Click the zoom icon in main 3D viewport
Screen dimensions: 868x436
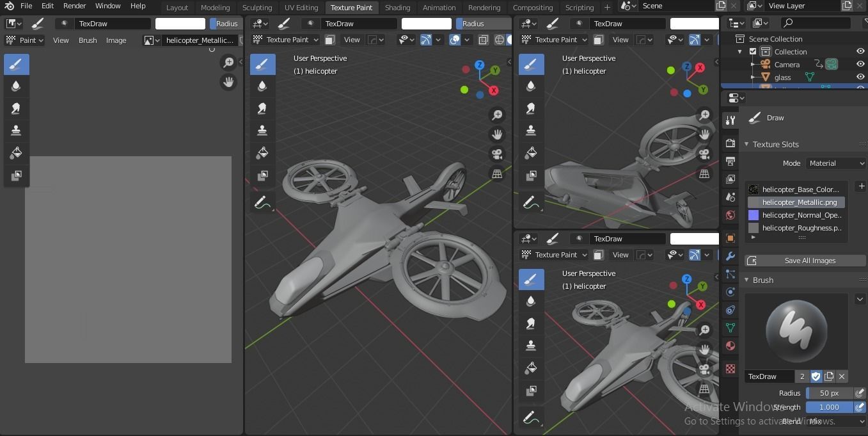coord(497,115)
